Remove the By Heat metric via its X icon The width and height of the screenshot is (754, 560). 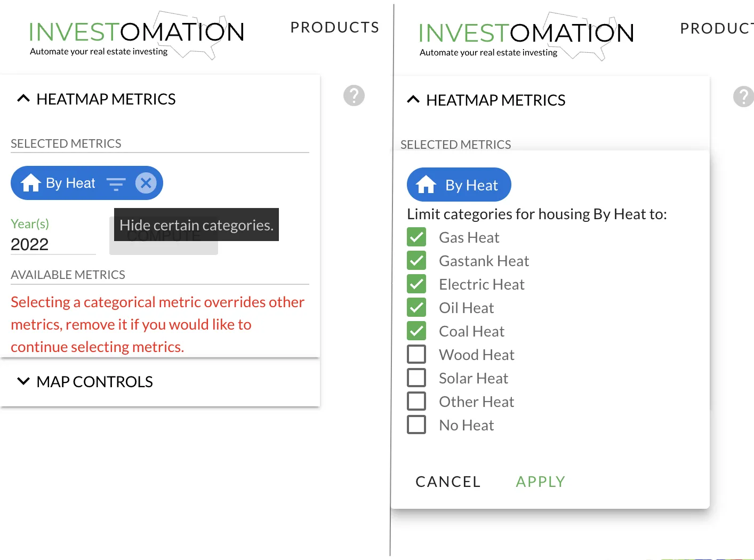click(x=146, y=183)
